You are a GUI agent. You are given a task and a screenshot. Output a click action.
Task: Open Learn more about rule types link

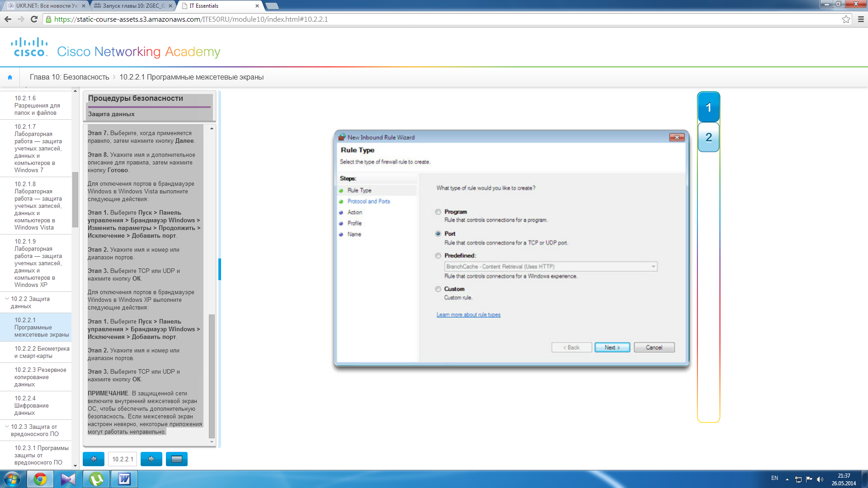[x=468, y=315]
